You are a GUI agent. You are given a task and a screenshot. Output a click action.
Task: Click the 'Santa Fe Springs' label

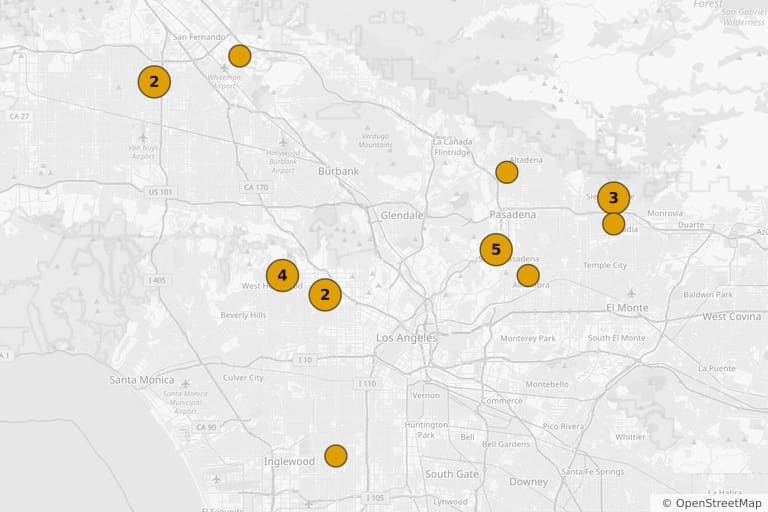(x=593, y=472)
